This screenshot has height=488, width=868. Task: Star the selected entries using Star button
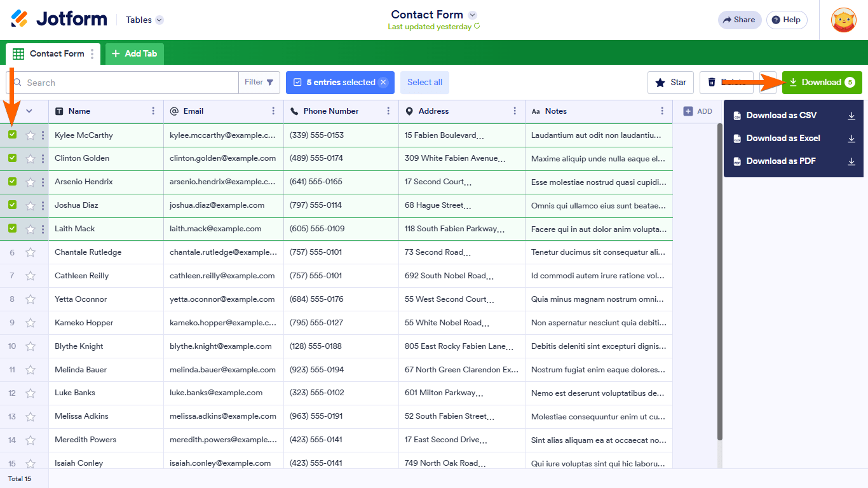click(670, 82)
